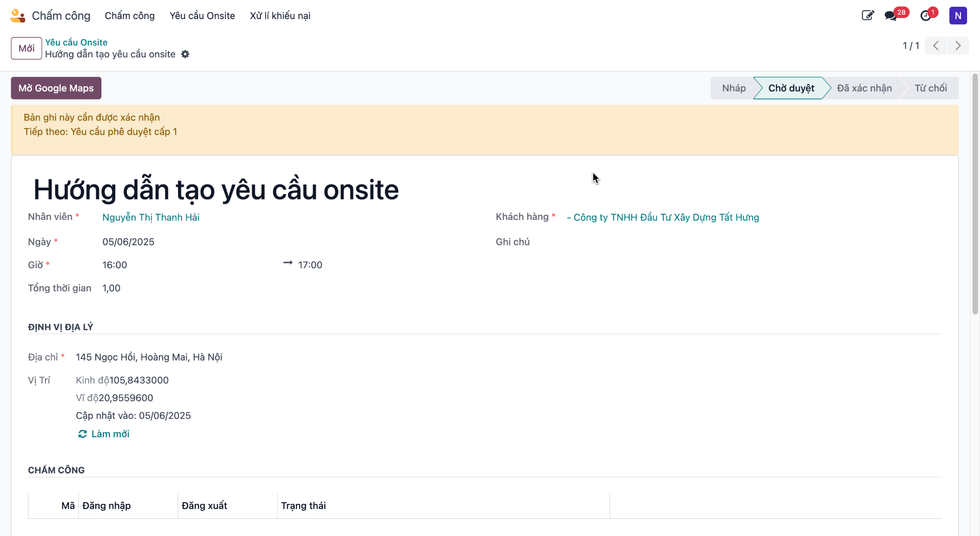The image size is (980, 536).
Task: Select the Đã xác nhận status stage
Action: click(x=864, y=88)
